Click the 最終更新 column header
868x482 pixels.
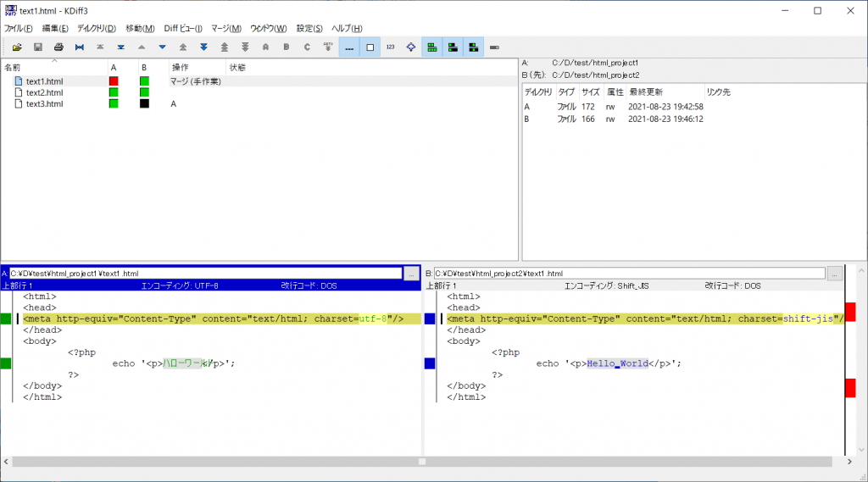click(x=646, y=91)
